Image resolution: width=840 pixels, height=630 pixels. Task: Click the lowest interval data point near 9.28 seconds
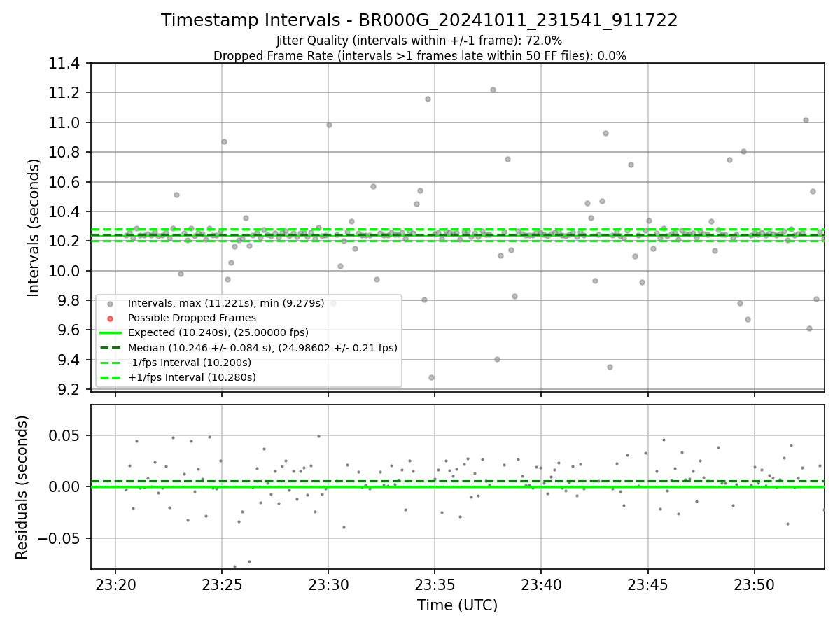pos(431,377)
